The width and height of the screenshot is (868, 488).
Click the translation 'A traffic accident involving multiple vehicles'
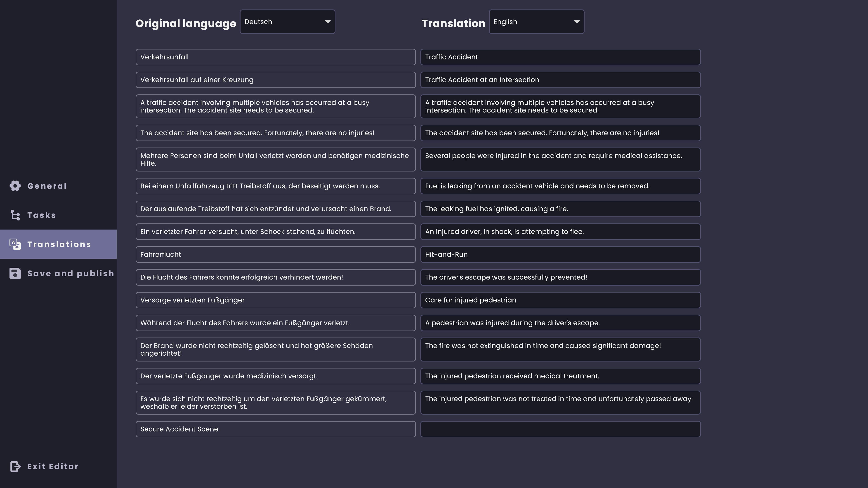click(x=560, y=106)
